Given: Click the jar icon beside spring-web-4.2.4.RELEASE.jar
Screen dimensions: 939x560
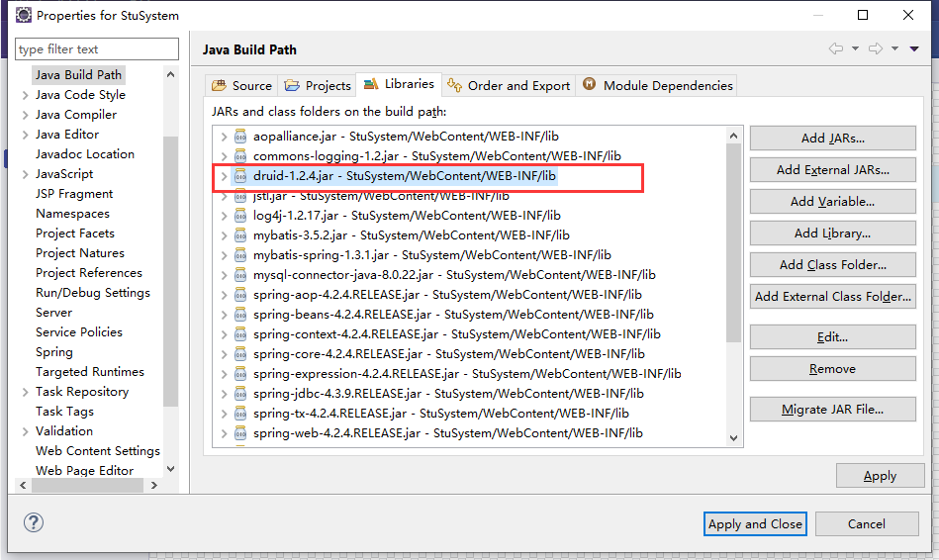Looking at the screenshot, I should pos(240,433).
